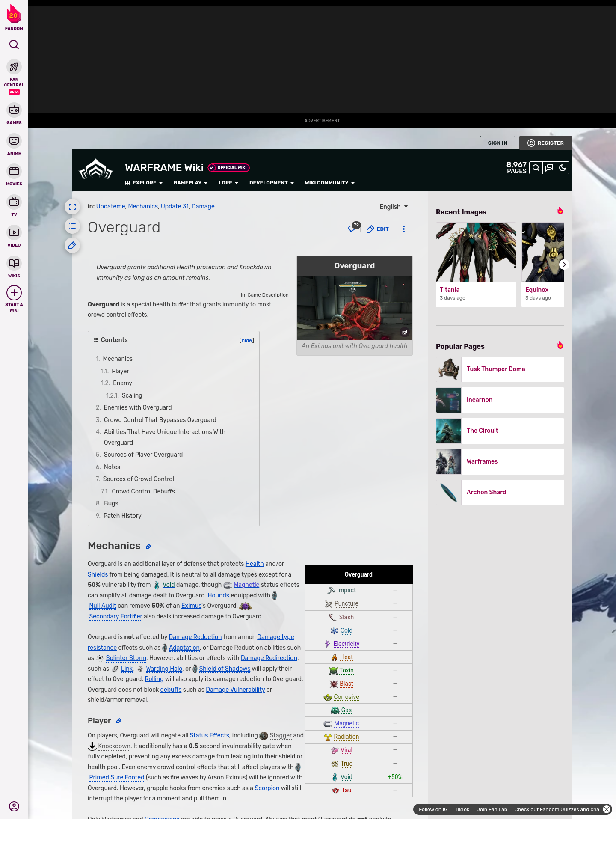View the 72 article comments
This screenshot has width=616, height=856.
(x=353, y=228)
